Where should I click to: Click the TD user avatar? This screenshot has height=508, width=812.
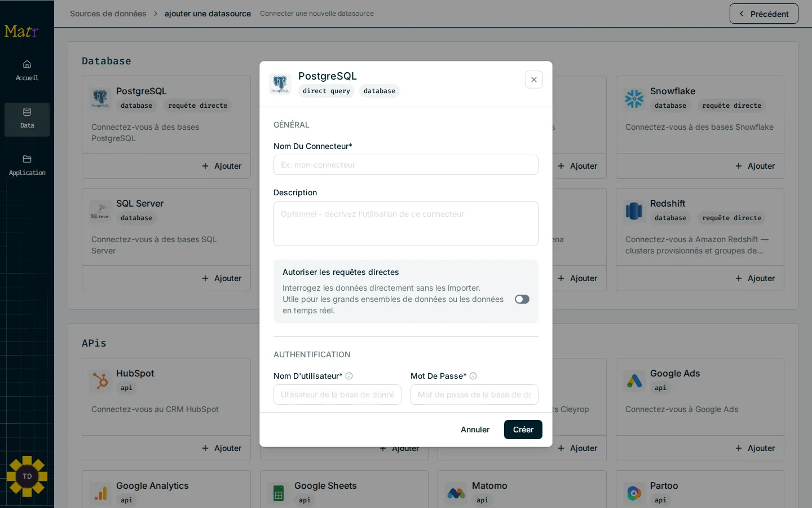point(27,476)
